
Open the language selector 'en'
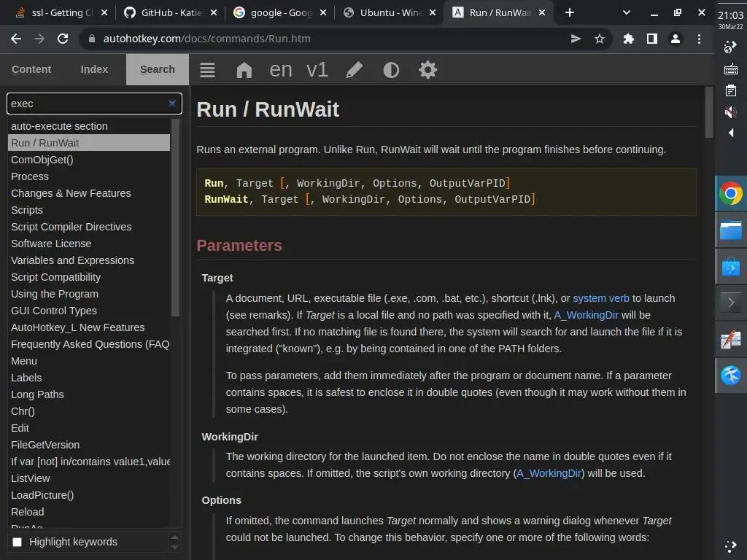[281, 70]
